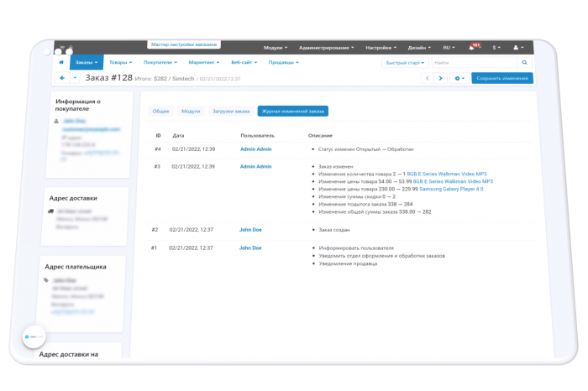The height and width of the screenshot is (391, 588).
Task: Click the 'Пользователь' column header
Action: 257,136
